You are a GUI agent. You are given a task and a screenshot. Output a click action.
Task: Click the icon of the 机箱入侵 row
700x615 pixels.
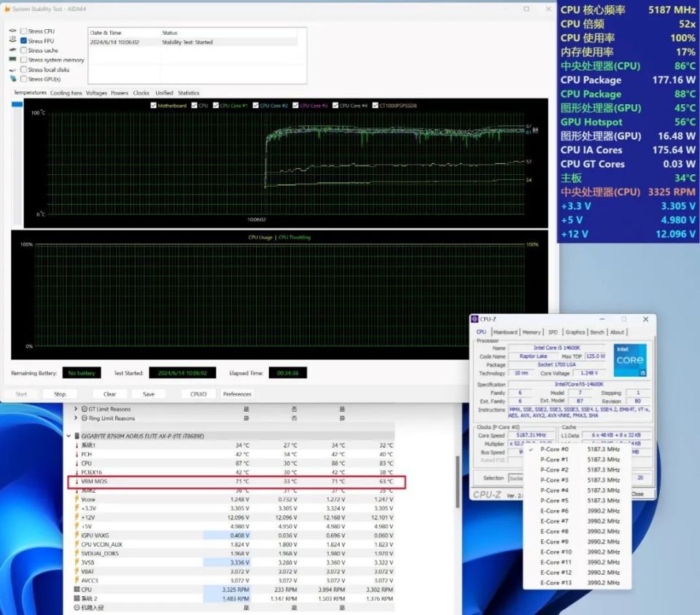pos(77,608)
